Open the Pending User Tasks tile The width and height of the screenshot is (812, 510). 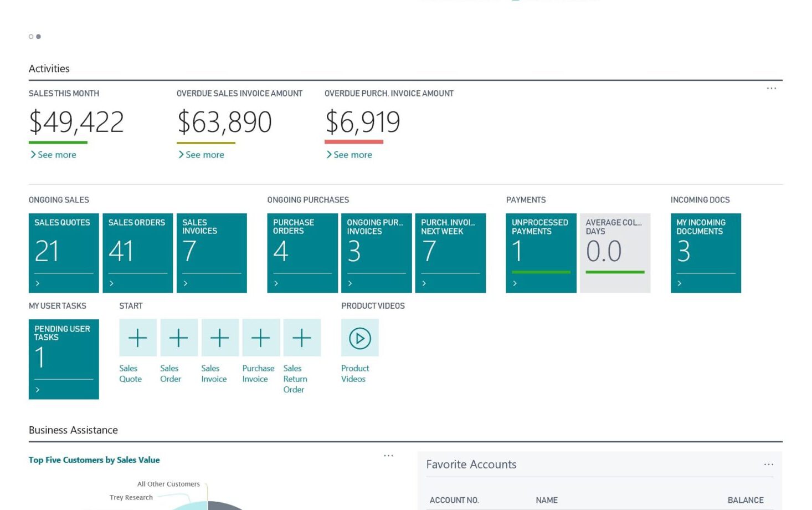tap(64, 359)
